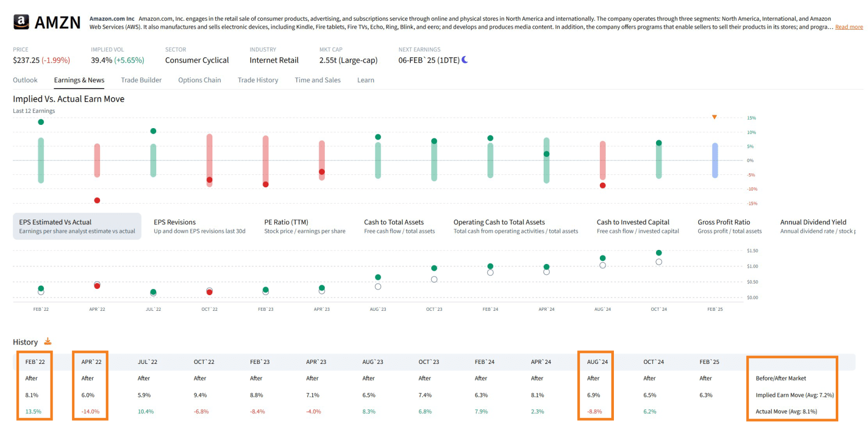The image size is (868, 430).
Task: Click the blue FEB'25 implied move bar
Action: [x=715, y=160]
